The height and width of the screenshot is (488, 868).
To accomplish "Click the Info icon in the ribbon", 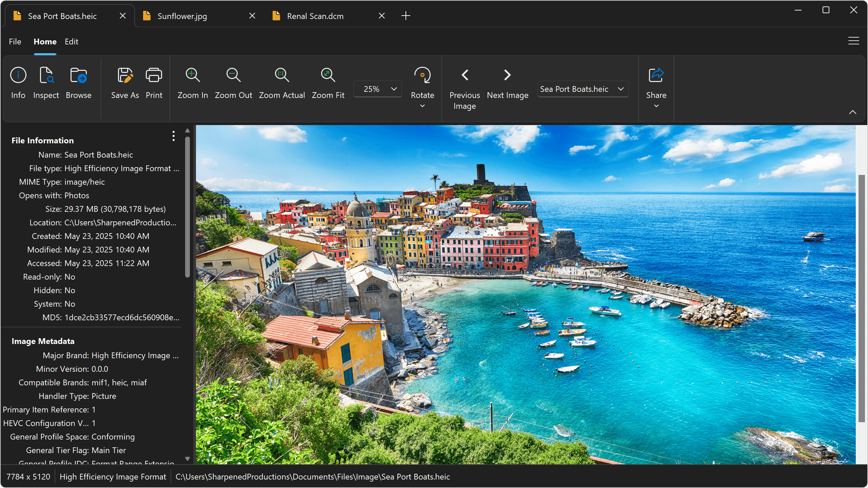I will [x=18, y=75].
